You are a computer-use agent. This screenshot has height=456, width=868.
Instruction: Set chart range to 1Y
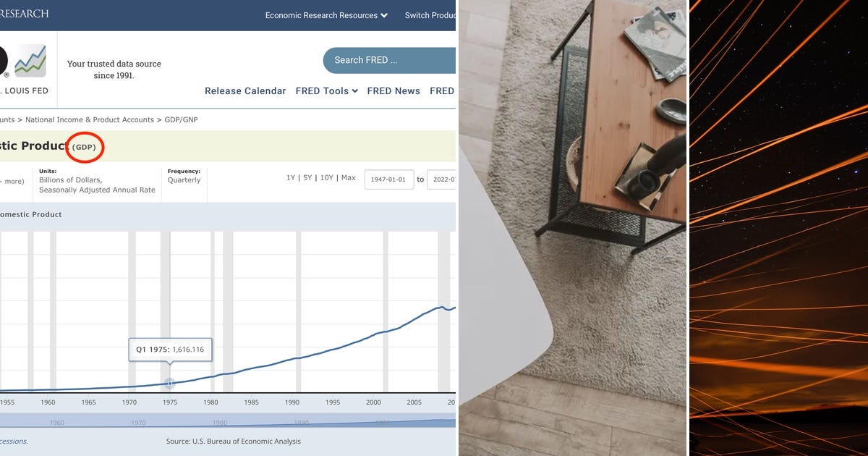click(x=291, y=178)
